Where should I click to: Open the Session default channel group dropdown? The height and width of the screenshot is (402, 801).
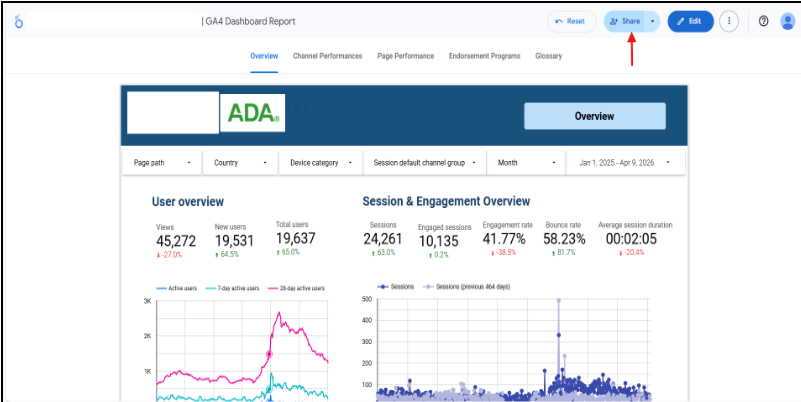(424, 163)
